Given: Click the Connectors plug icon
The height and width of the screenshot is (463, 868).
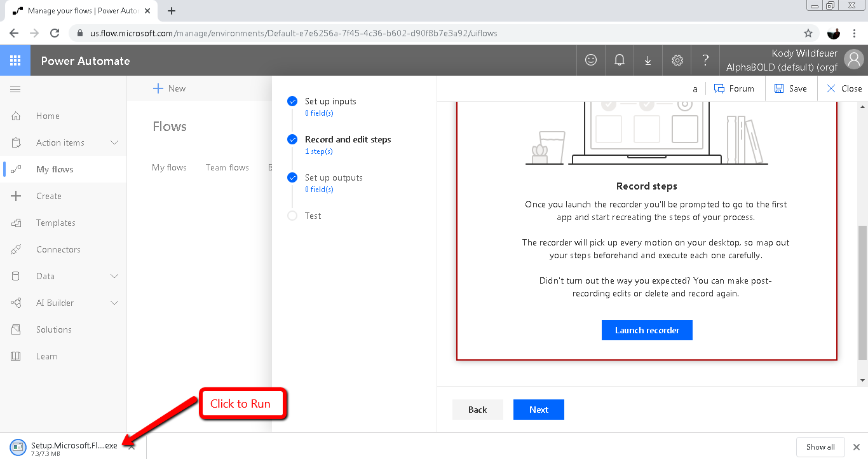Looking at the screenshot, I should [x=16, y=249].
